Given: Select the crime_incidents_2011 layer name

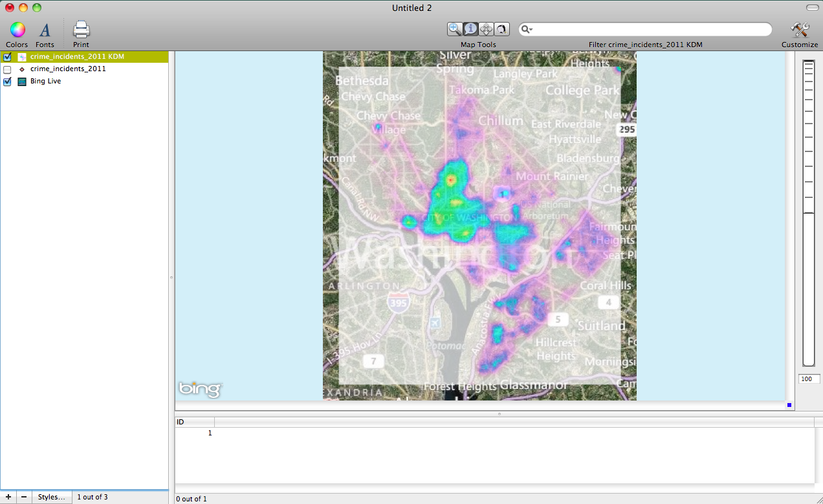Looking at the screenshot, I should [x=68, y=69].
